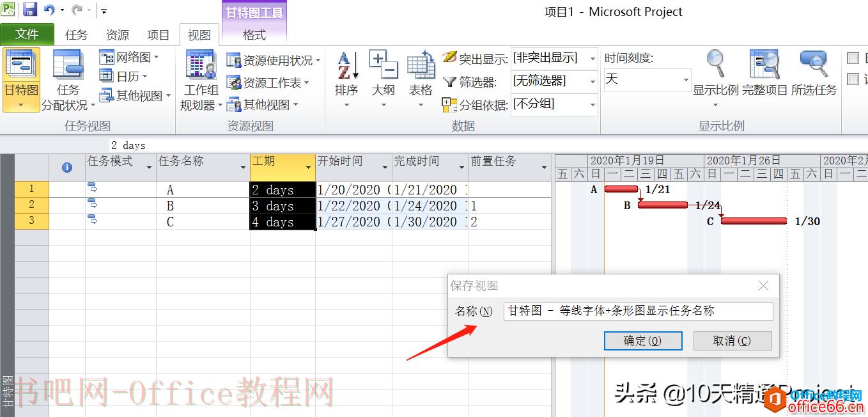Click the task mode icon for task A
This screenshot has height=417, width=868.
coord(92,187)
